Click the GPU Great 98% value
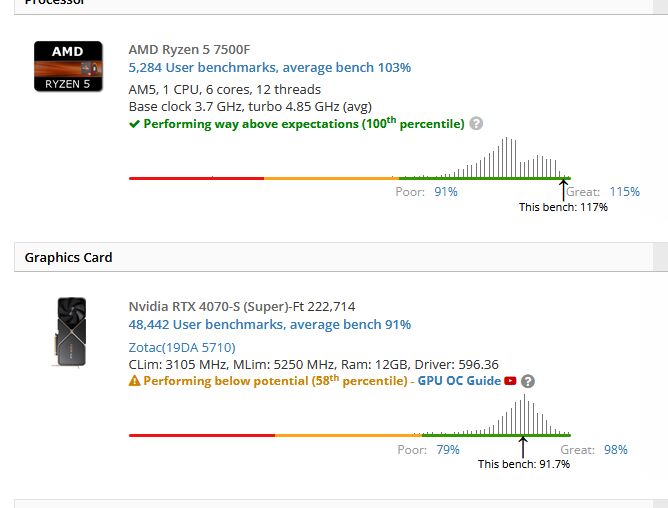 pos(616,450)
